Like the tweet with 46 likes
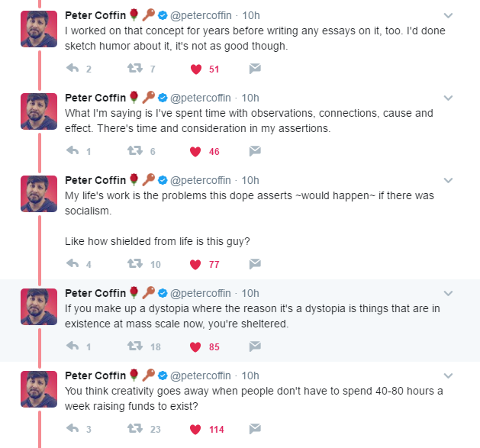Image resolution: width=480 pixels, height=448 pixels. [195, 152]
